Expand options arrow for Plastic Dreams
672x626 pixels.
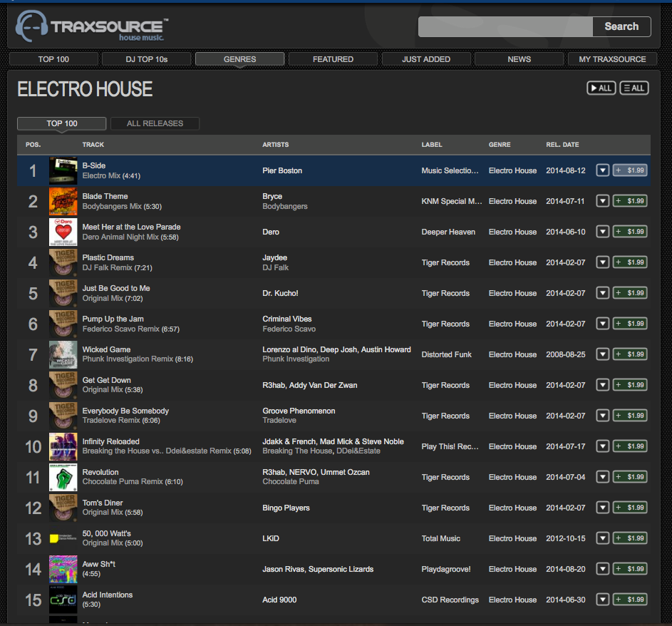tap(603, 262)
